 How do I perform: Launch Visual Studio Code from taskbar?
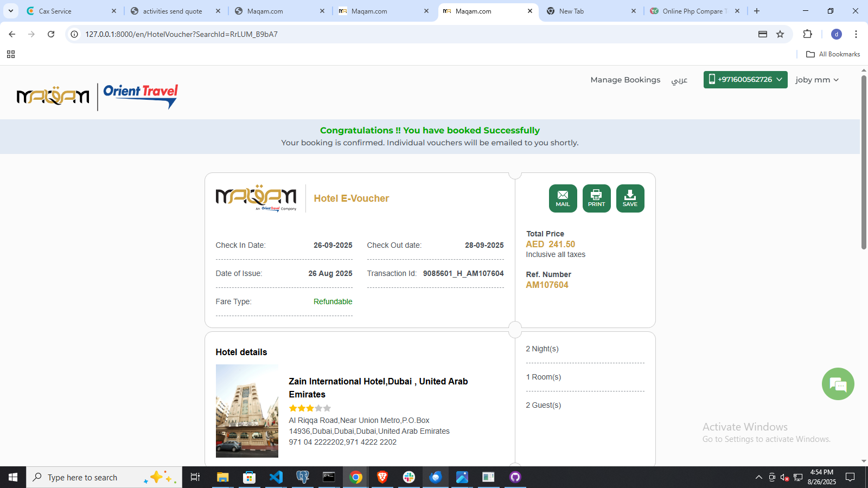(x=276, y=477)
